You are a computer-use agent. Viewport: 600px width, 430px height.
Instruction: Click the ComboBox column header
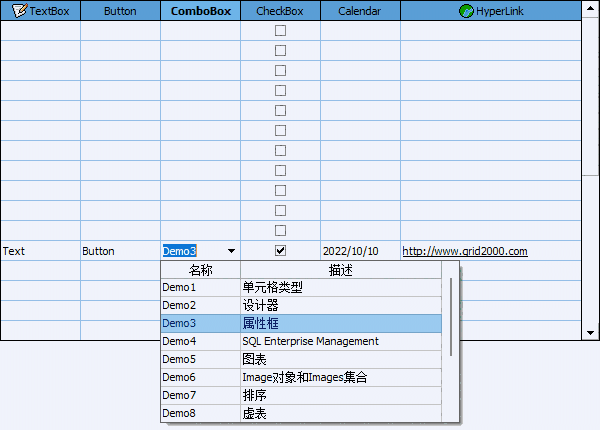point(200,11)
